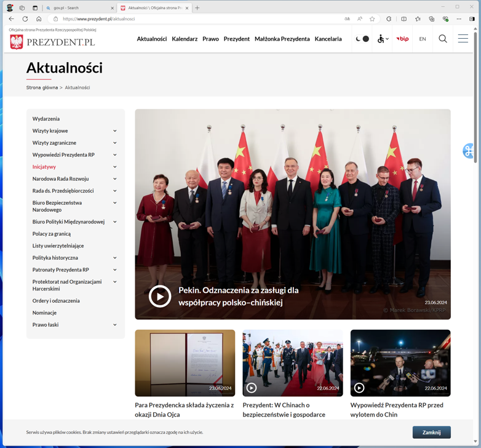Open the site search magnifier icon
481x448 pixels.
point(442,39)
